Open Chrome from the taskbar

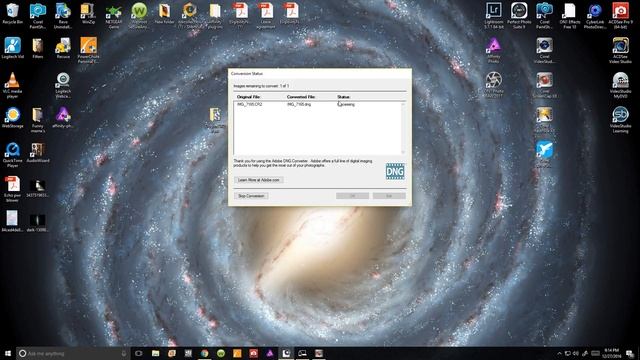(x=204, y=353)
